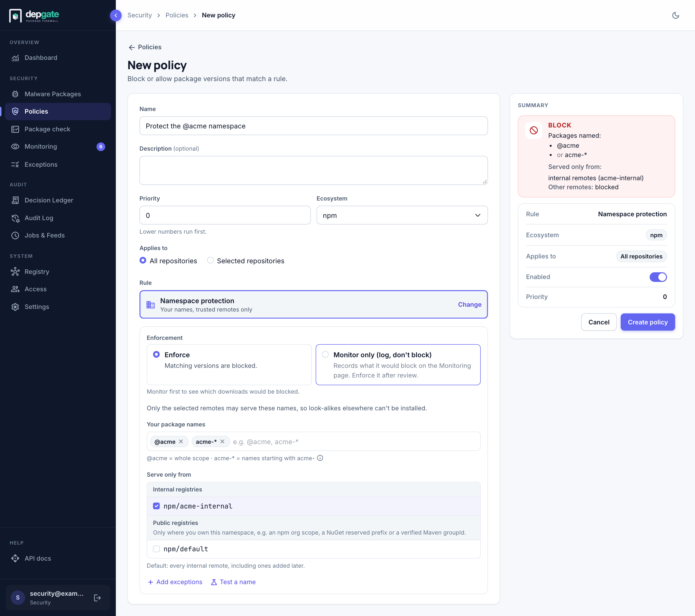
Task: Collapse the sidebar with chevron button
Action: point(116,15)
